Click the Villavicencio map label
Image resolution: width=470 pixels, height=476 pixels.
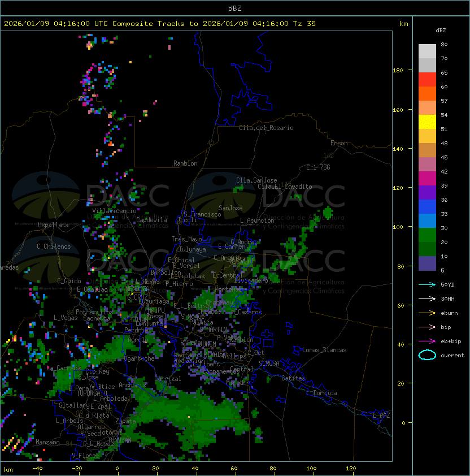(114, 211)
